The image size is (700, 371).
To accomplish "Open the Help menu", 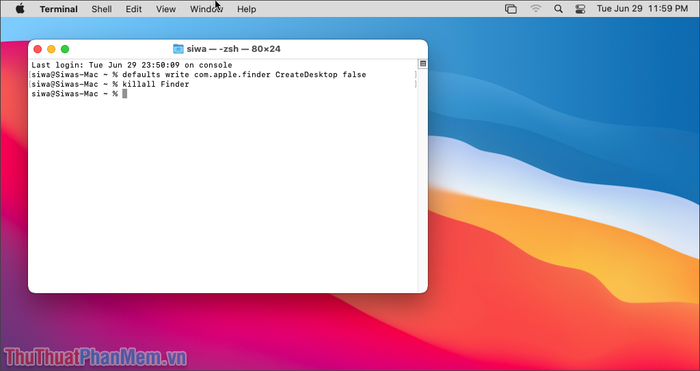I will tap(246, 9).
